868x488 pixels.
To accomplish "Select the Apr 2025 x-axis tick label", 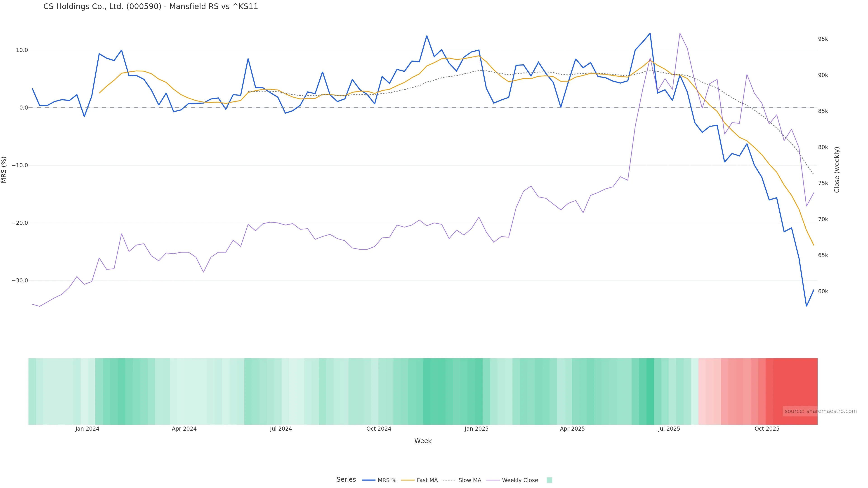I will pos(572,429).
